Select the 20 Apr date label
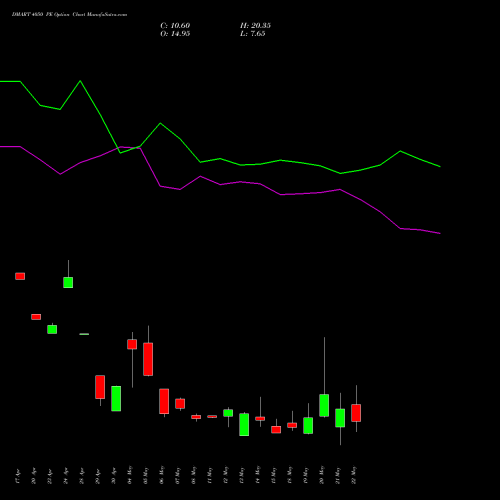The image size is (500, 500). (x=34, y=476)
